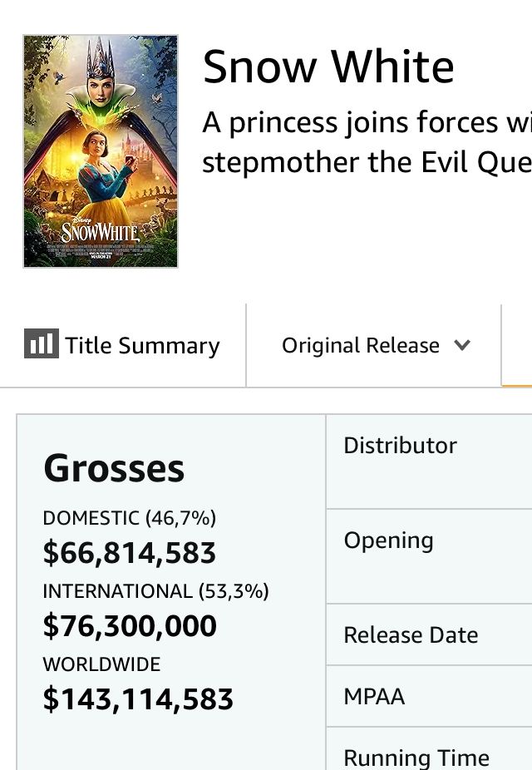
Task: Click the INTERNATIONAL (53,3%) label
Action: pos(155,591)
